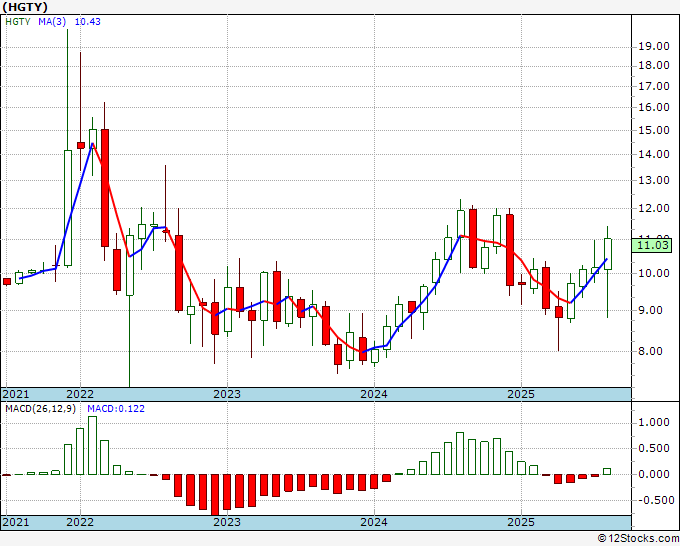Click 2024 on the MACD panel timeline

pyautogui.click(x=374, y=522)
